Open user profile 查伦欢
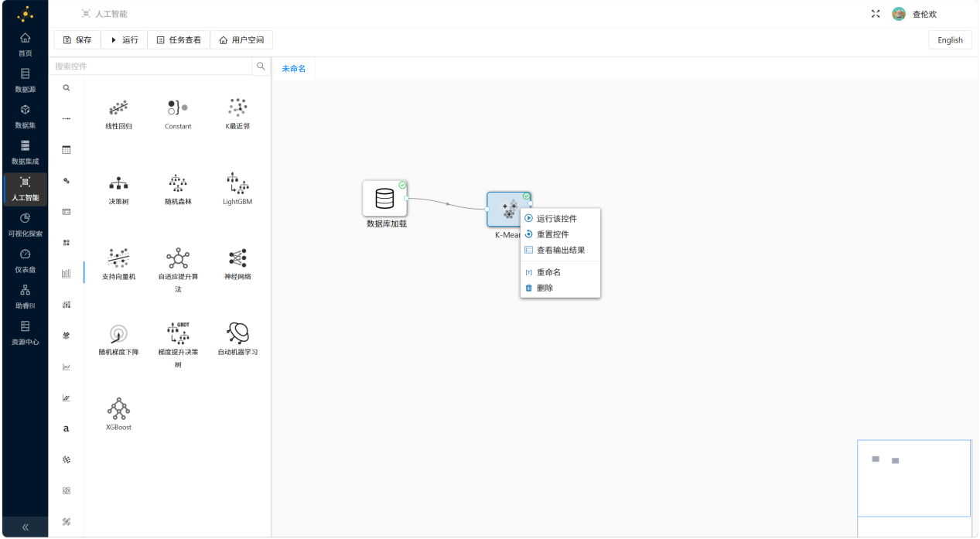980x539 pixels. coord(915,14)
